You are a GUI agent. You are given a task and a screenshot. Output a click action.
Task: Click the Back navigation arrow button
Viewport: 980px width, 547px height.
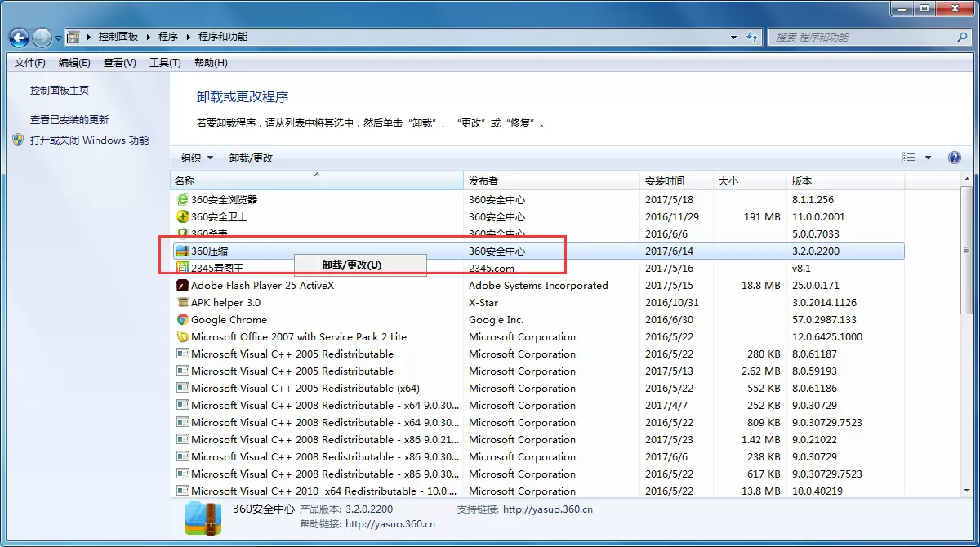tap(19, 38)
